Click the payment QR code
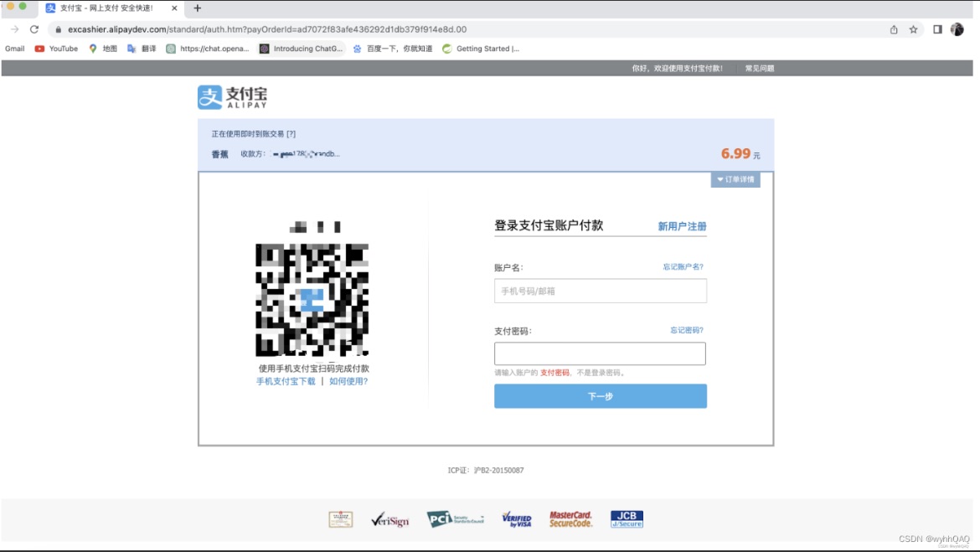This screenshot has width=980, height=552. coord(312,300)
